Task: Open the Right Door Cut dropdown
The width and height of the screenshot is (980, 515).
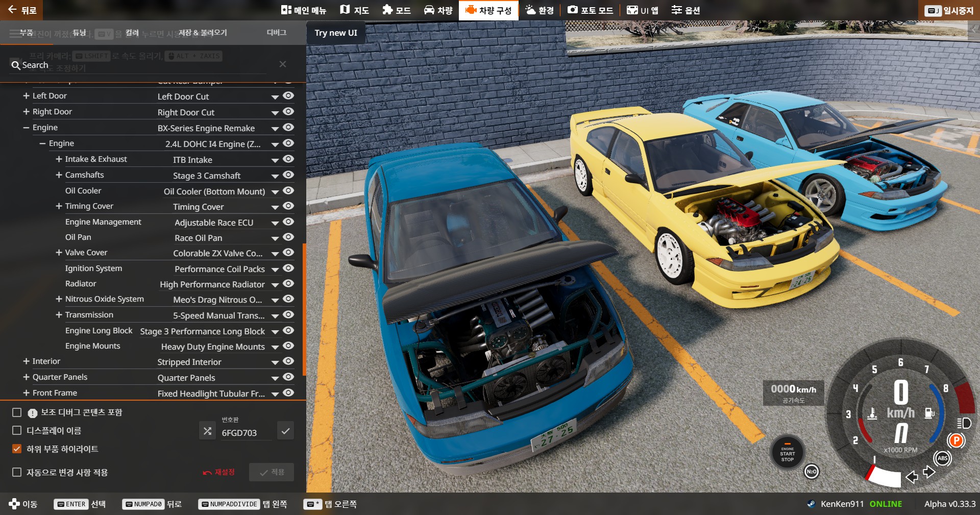Action: click(218, 112)
